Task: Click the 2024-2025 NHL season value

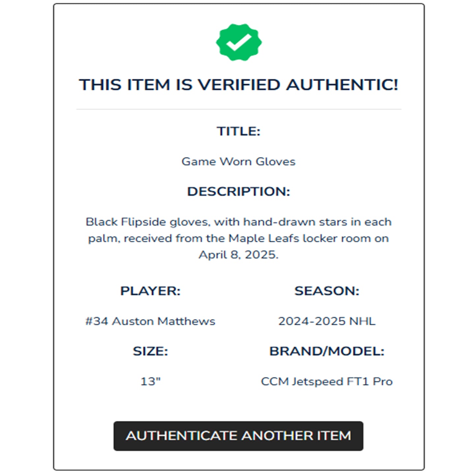Action: coord(327,321)
